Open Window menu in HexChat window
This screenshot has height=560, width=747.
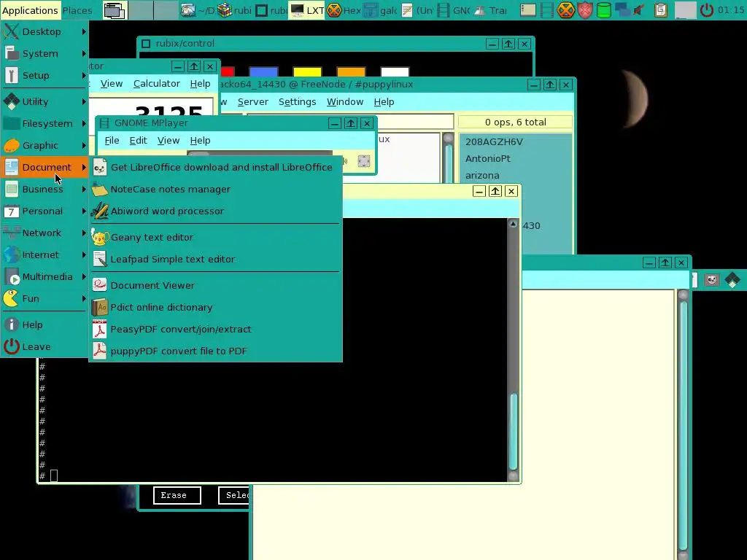(x=344, y=102)
